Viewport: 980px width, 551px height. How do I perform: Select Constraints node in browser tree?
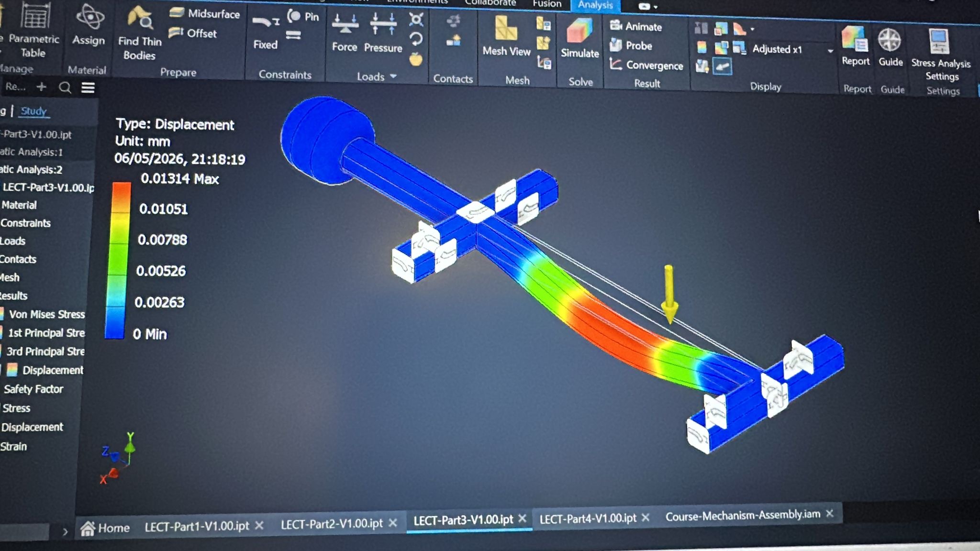(x=25, y=223)
